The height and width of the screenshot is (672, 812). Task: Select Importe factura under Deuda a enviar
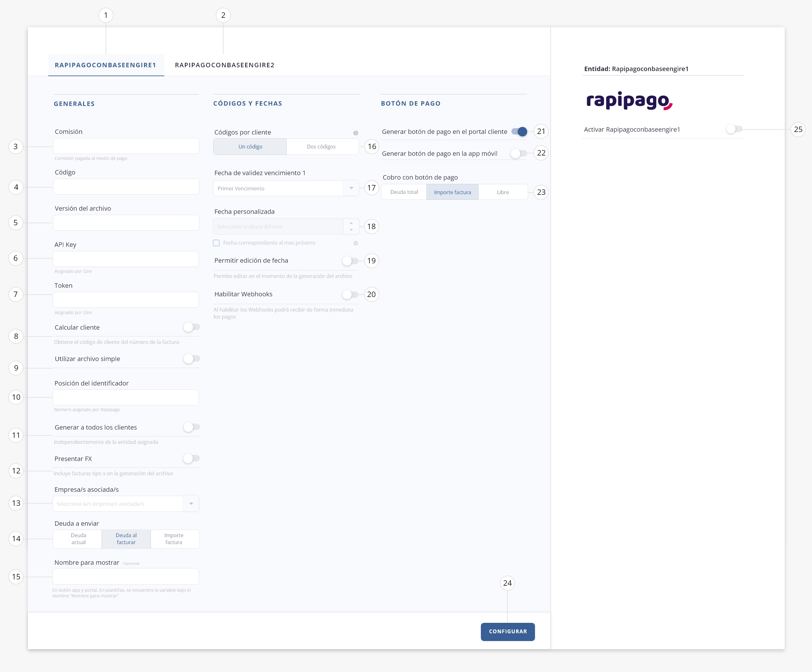(x=174, y=539)
